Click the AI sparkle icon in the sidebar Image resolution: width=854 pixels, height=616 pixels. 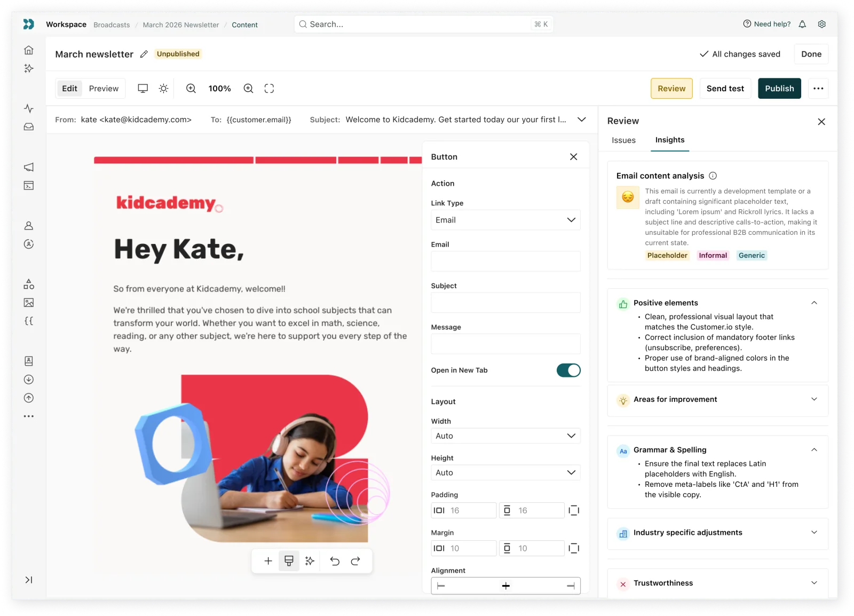(29, 68)
